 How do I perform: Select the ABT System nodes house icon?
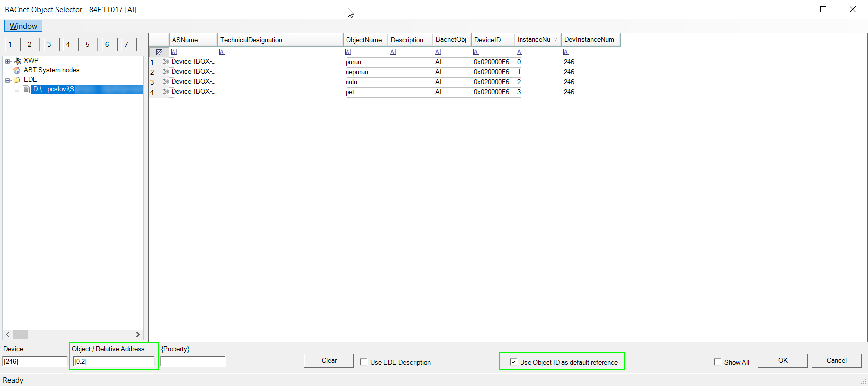pos(17,70)
